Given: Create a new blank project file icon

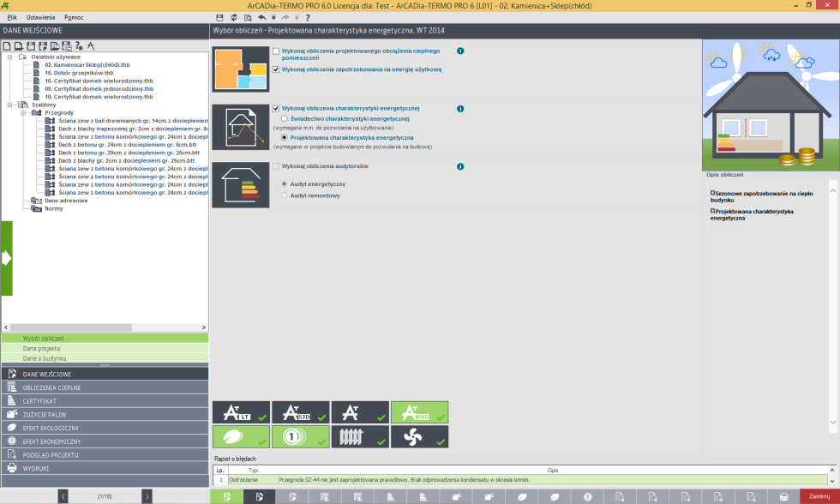Looking at the screenshot, I should click(x=7, y=46).
